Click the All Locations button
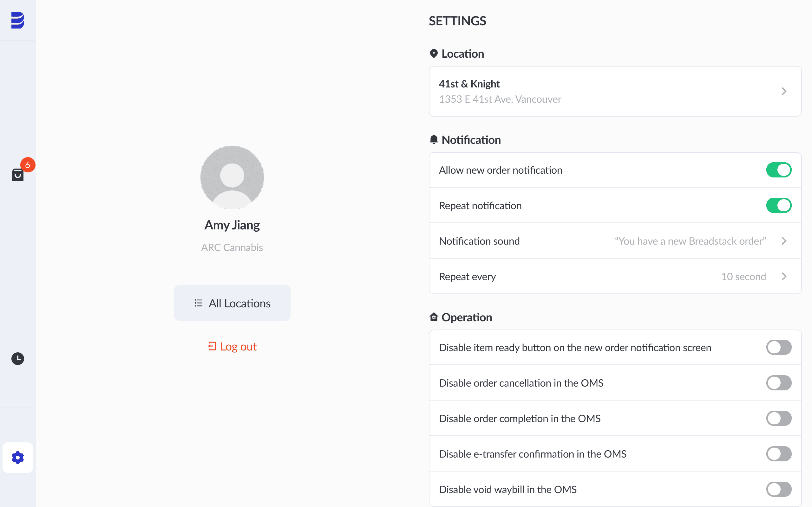The image size is (812, 507). point(232,303)
